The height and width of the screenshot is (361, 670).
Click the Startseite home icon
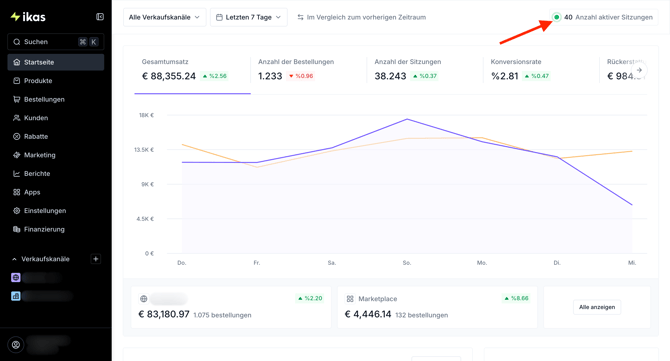click(17, 62)
